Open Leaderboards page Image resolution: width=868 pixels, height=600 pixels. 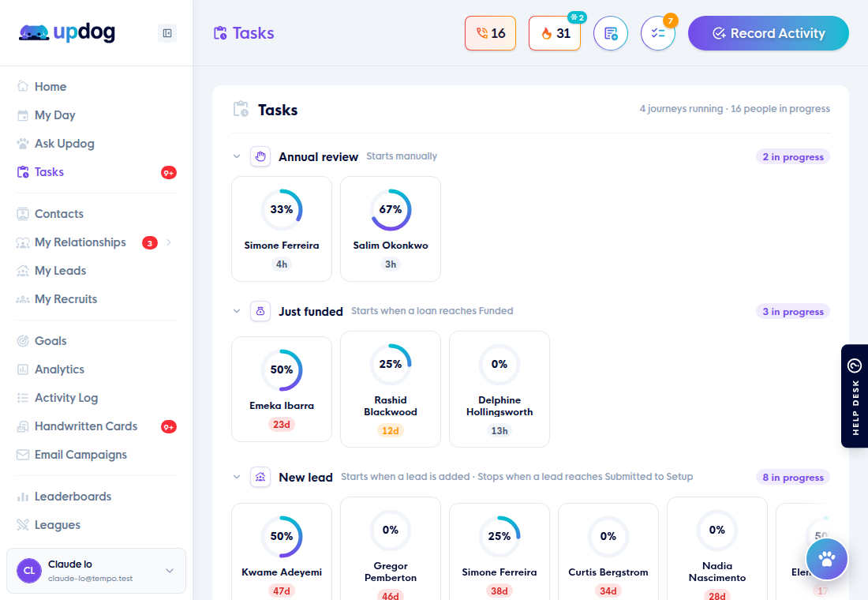coord(73,497)
